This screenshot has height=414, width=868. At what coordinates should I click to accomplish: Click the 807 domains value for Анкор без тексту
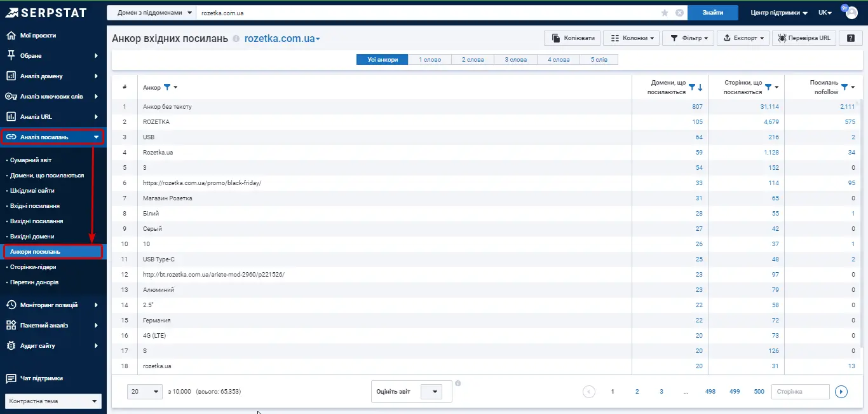click(697, 107)
